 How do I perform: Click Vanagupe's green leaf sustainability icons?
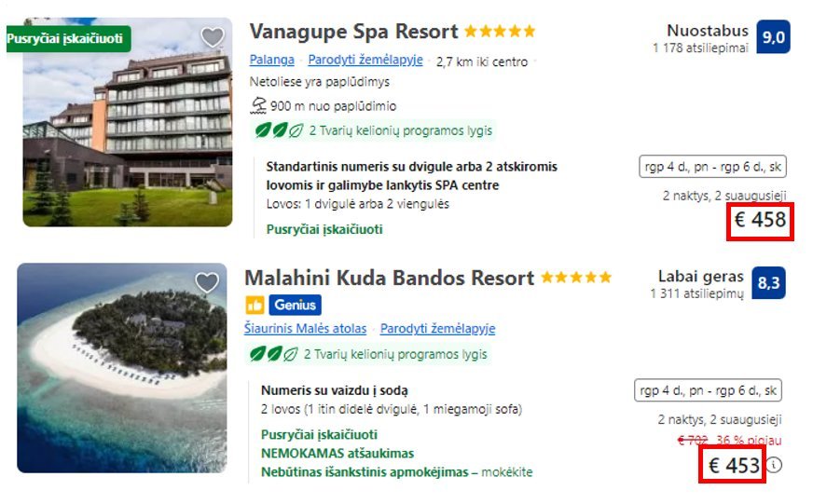click(x=278, y=130)
